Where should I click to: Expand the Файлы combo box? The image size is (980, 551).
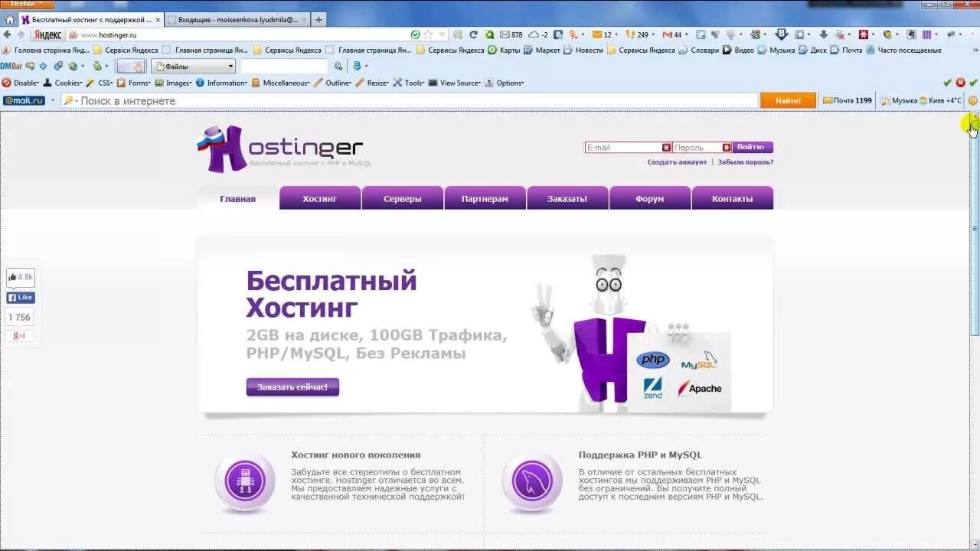click(x=193, y=67)
